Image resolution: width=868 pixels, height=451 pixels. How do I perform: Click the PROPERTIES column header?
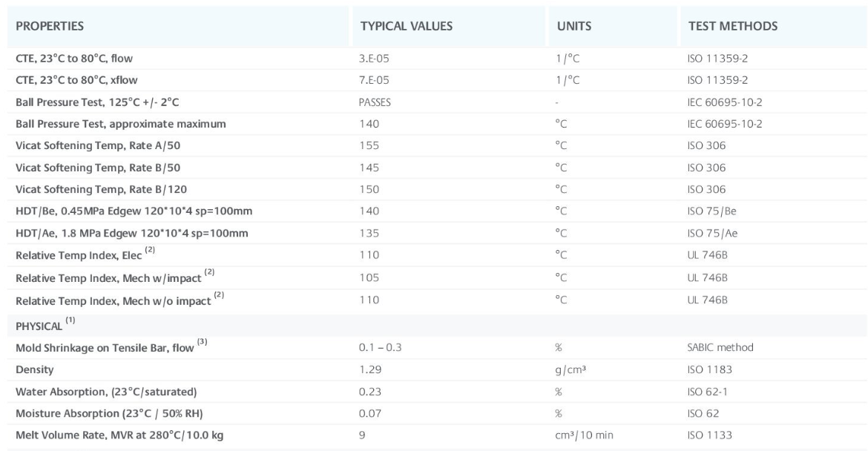(50, 27)
